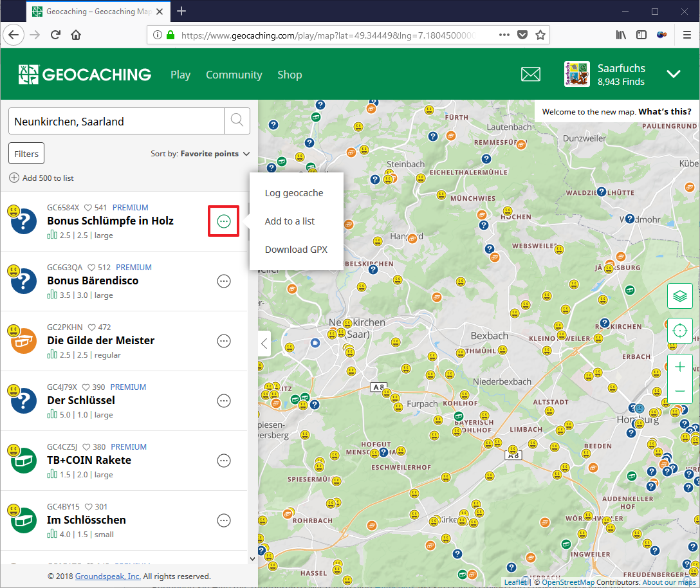Screen dimensions: 700x588
Task: Click Add 500 to list
Action: coord(42,178)
